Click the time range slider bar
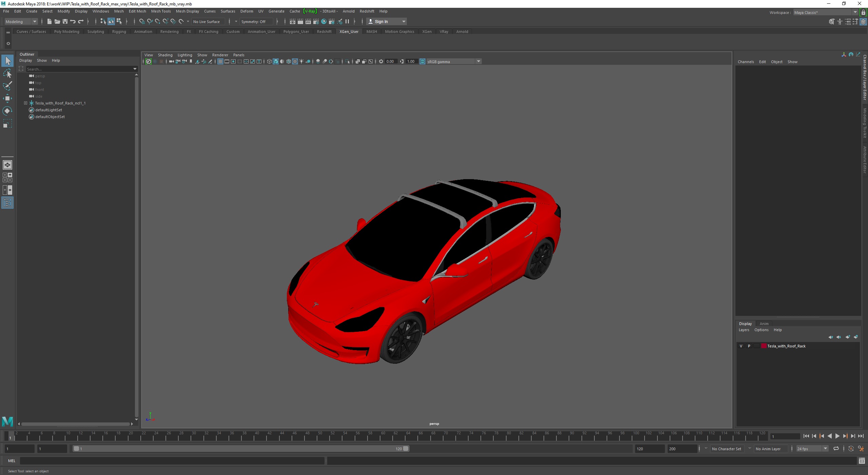868x475 pixels. tap(241, 449)
